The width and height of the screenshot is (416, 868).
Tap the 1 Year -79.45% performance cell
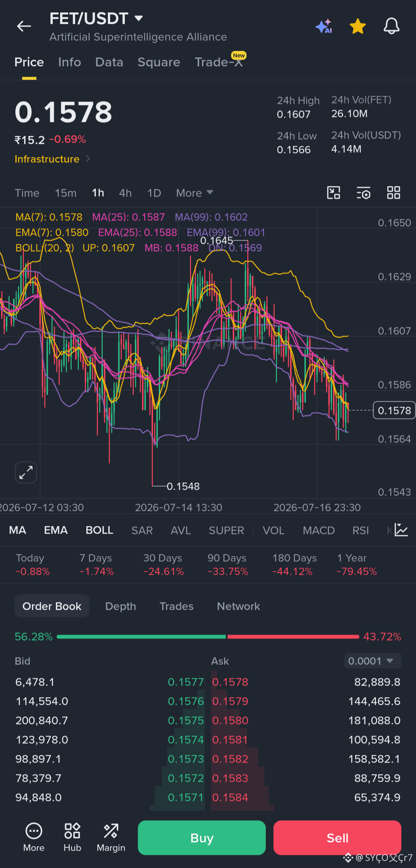[357, 564]
